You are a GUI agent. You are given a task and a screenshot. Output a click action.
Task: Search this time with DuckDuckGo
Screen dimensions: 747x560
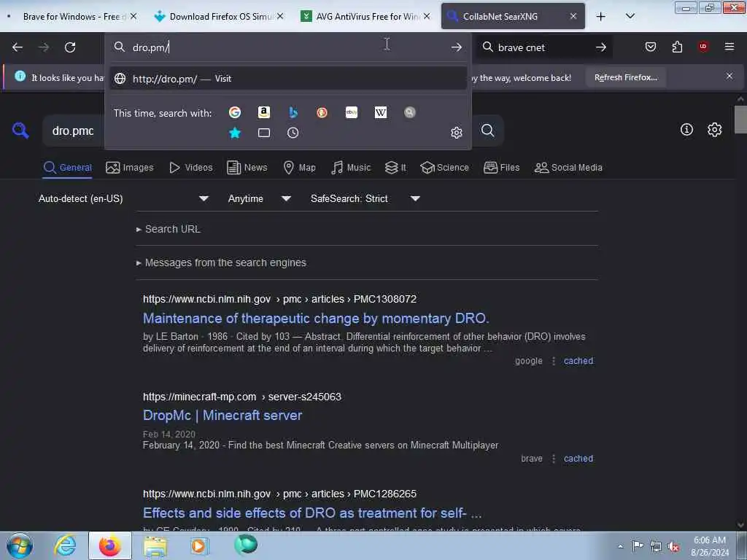tap(322, 112)
